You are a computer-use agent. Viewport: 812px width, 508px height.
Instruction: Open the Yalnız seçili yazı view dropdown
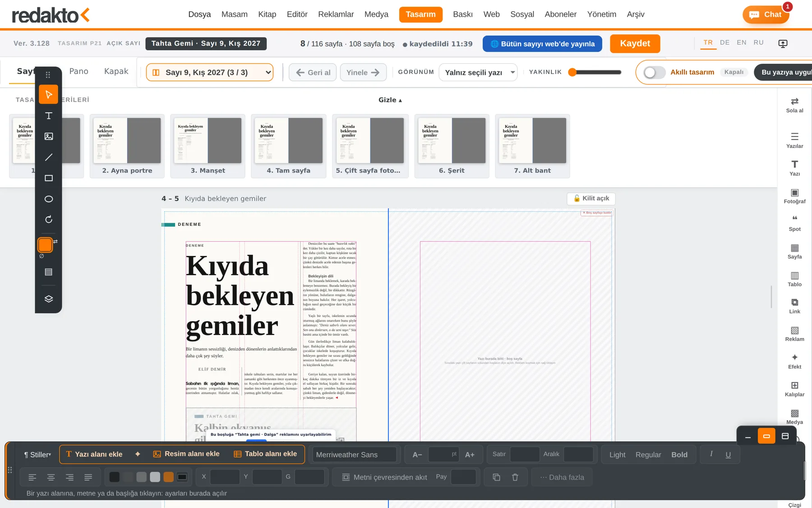478,72
